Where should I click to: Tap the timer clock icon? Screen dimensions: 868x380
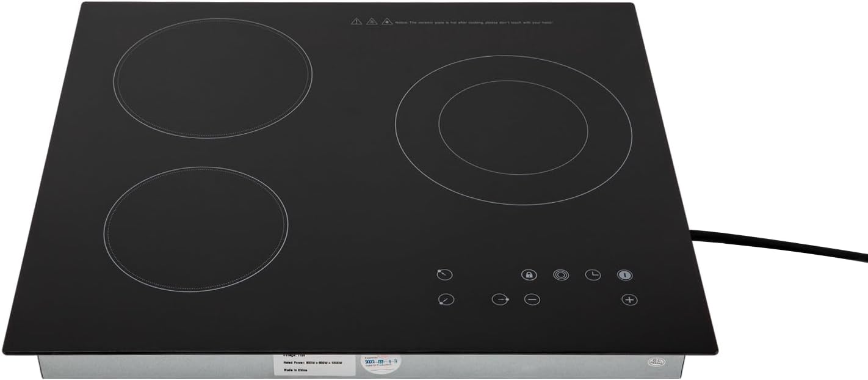tap(593, 274)
